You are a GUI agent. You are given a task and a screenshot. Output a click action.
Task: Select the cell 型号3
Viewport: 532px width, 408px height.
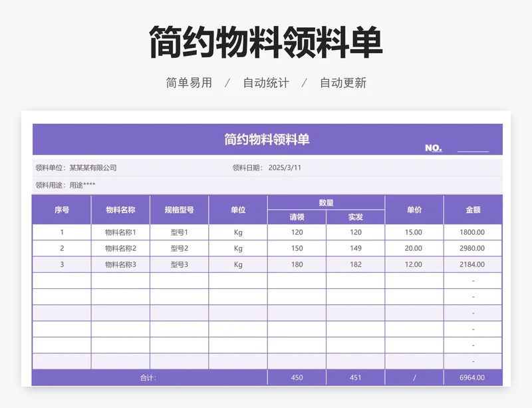point(179,265)
